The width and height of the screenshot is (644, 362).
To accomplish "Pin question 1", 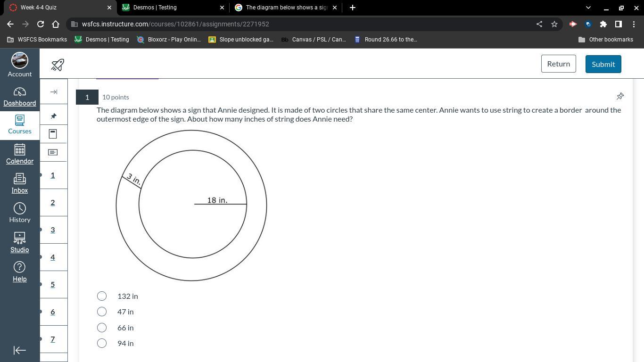I will [620, 97].
